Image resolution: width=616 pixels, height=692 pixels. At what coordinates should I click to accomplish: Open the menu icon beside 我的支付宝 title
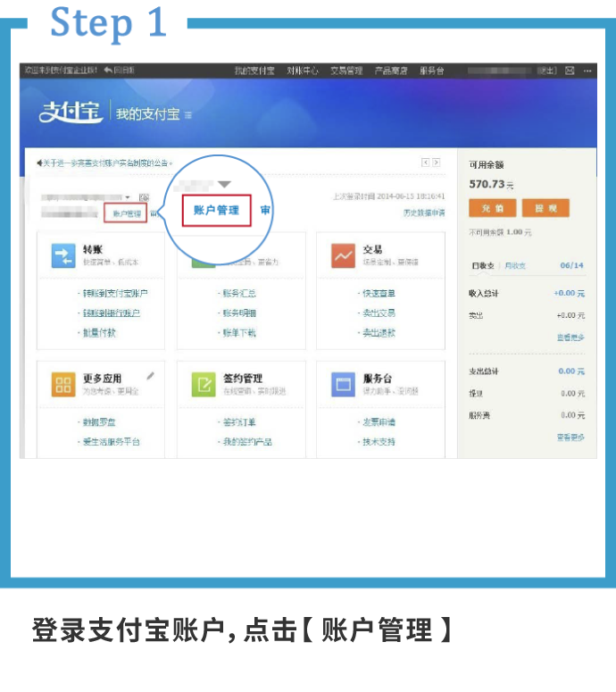point(188,115)
